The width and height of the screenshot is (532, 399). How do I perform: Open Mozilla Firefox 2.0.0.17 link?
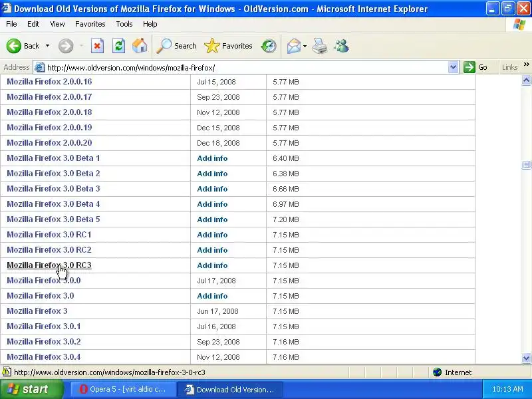pyautogui.click(x=49, y=97)
